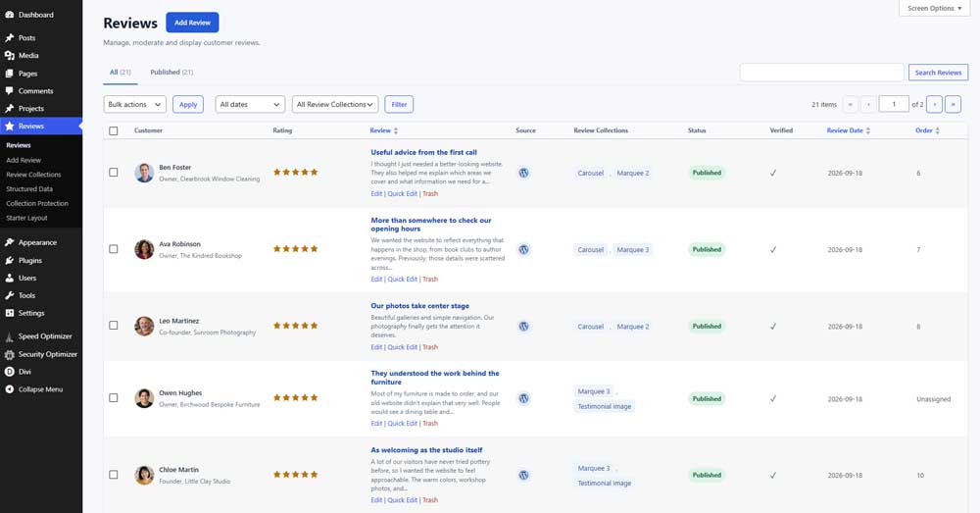980x513 pixels.
Task: Open review 'Useful advice from the first call'
Action: pos(423,152)
